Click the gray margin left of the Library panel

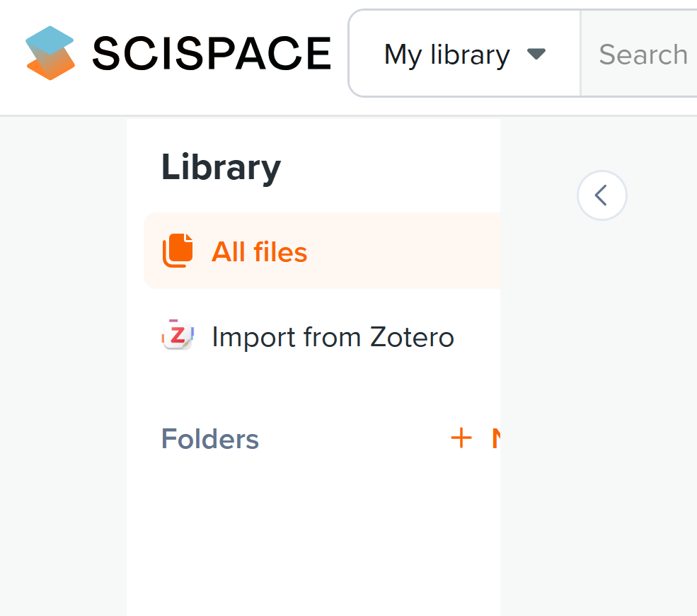click(64, 354)
